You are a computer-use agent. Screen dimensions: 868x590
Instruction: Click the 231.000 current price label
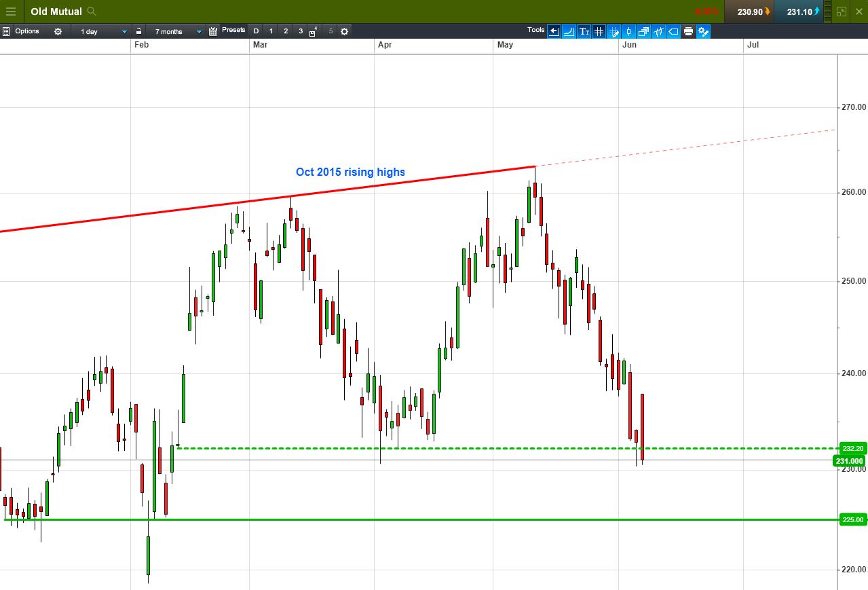(850, 461)
